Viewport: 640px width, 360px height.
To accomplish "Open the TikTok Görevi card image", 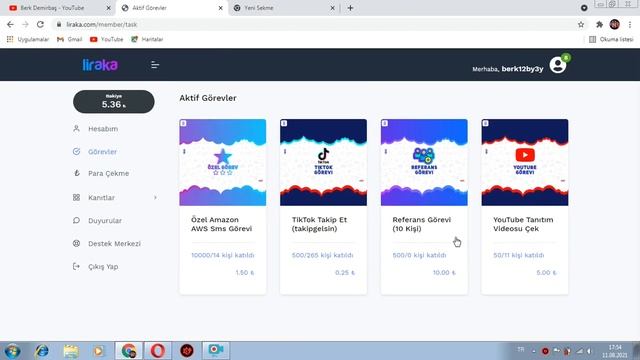I will click(x=323, y=162).
